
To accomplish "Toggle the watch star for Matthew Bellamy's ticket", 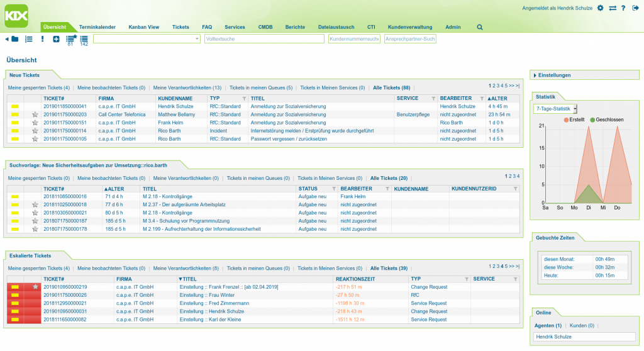I will point(35,114).
